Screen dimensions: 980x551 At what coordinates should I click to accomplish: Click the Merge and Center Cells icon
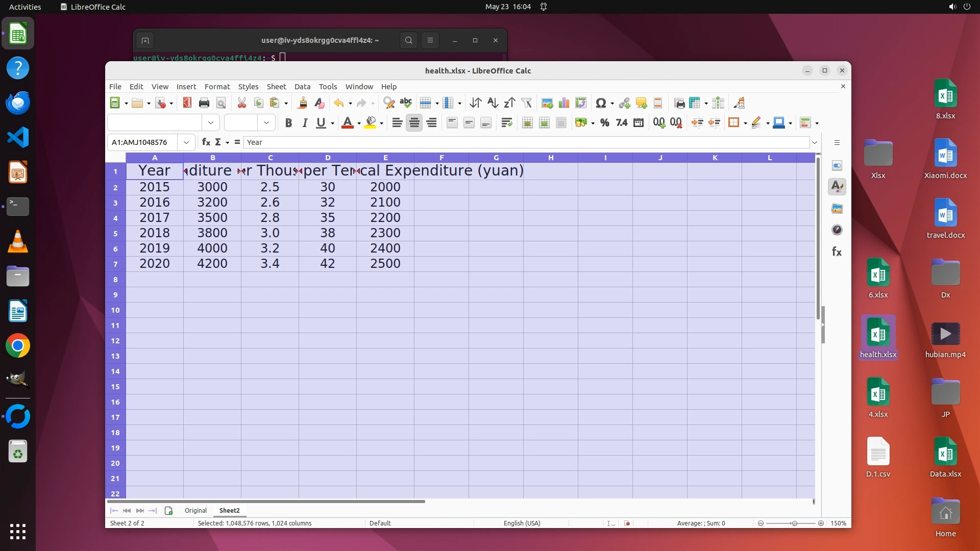point(527,122)
